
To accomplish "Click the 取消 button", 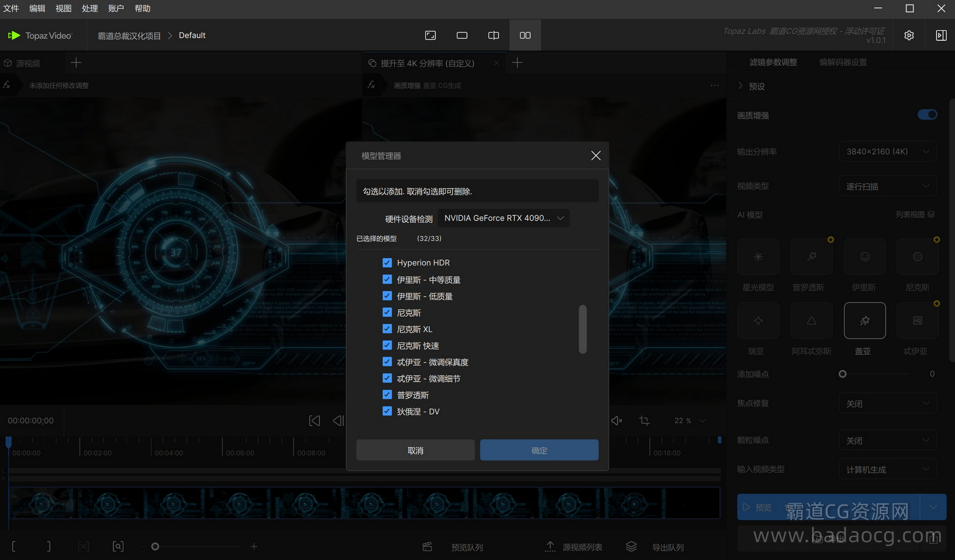I will tap(415, 450).
